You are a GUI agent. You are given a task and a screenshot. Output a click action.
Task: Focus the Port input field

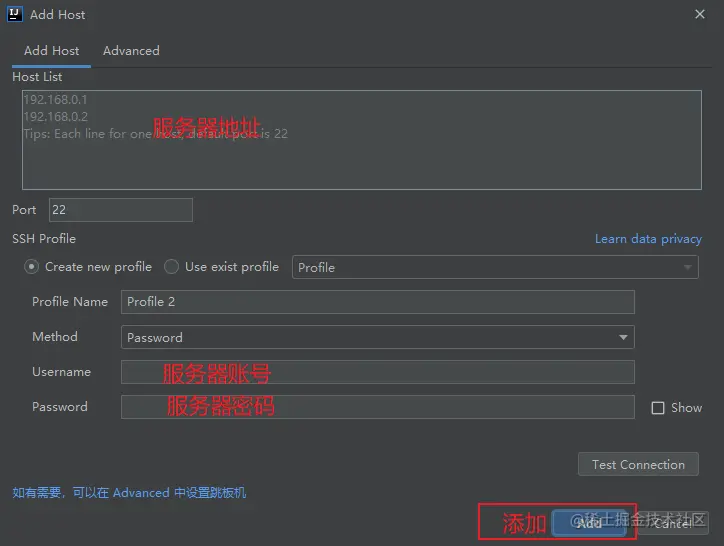point(121,210)
